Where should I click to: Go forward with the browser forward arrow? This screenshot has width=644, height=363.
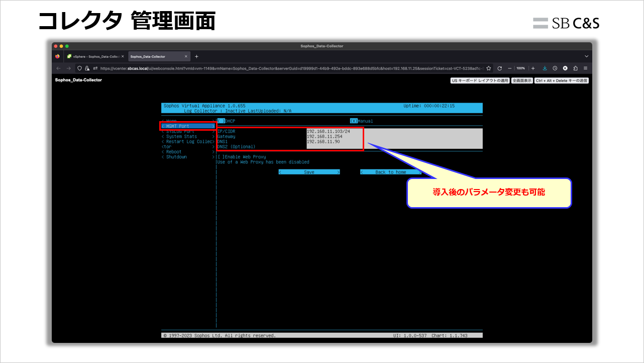(x=68, y=68)
